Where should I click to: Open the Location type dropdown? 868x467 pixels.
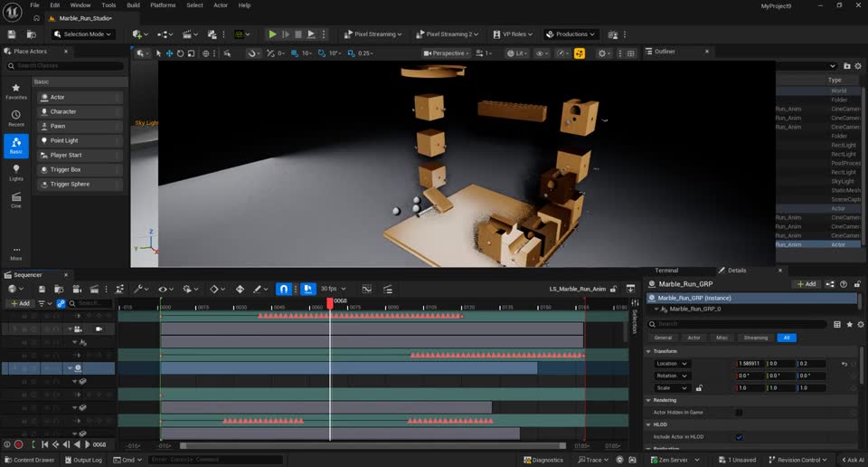coord(672,364)
